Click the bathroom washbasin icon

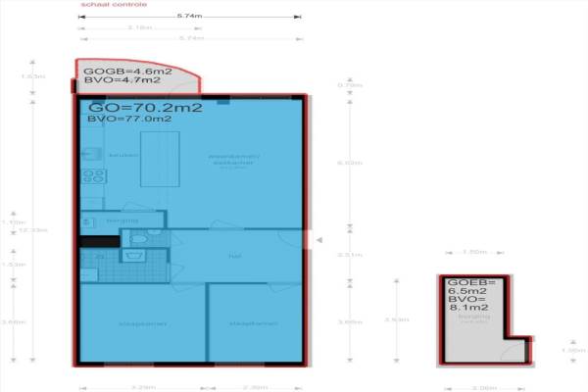pyautogui.click(x=133, y=256)
